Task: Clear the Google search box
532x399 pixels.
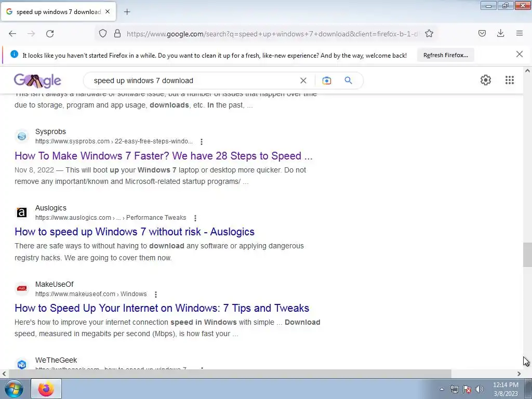Action: pyautogui.click(x=303, y=81)
